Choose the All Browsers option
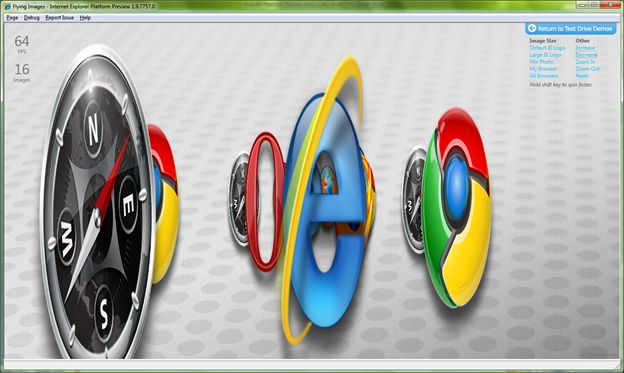This screenshot has width=624, height=373. point(544,76)
